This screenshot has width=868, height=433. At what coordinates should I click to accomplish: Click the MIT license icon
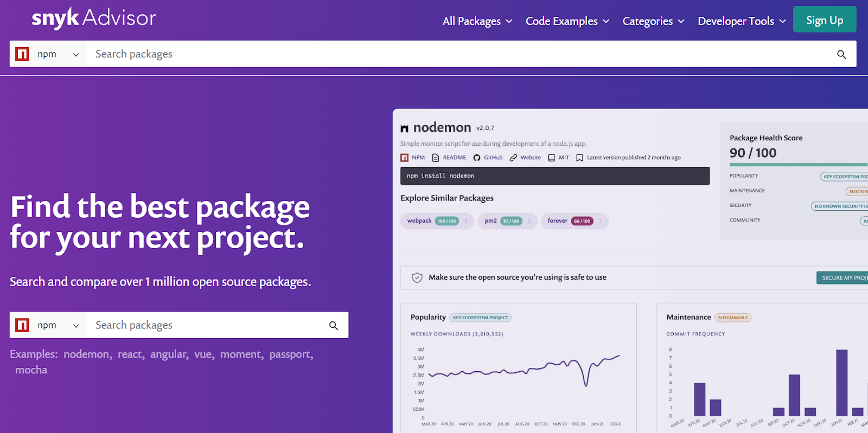[552, 158]
